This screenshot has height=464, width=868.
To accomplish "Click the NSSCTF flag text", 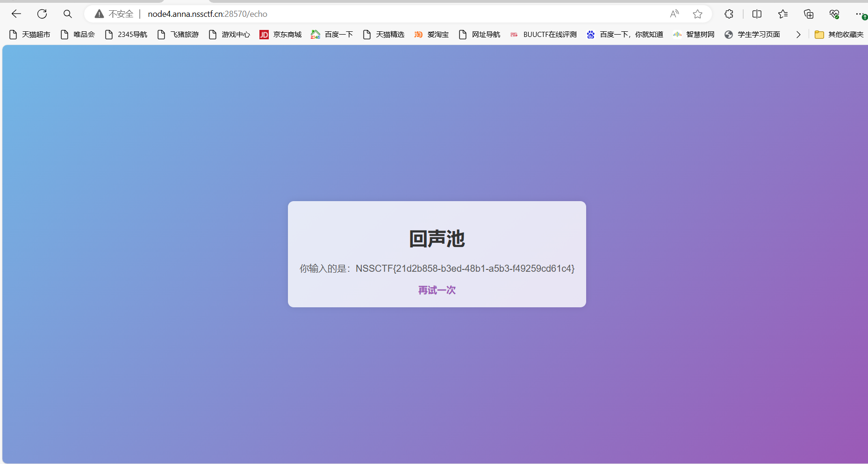I will click(465, 268).
